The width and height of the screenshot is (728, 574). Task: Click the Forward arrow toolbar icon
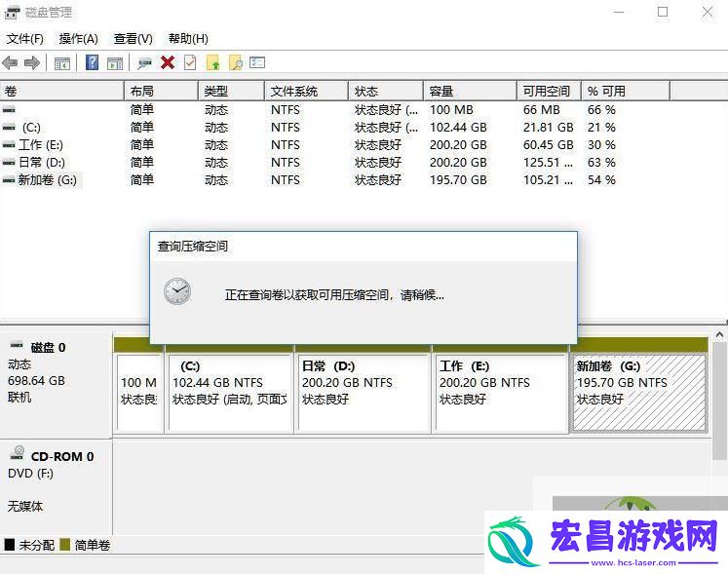tap(31, 62)
